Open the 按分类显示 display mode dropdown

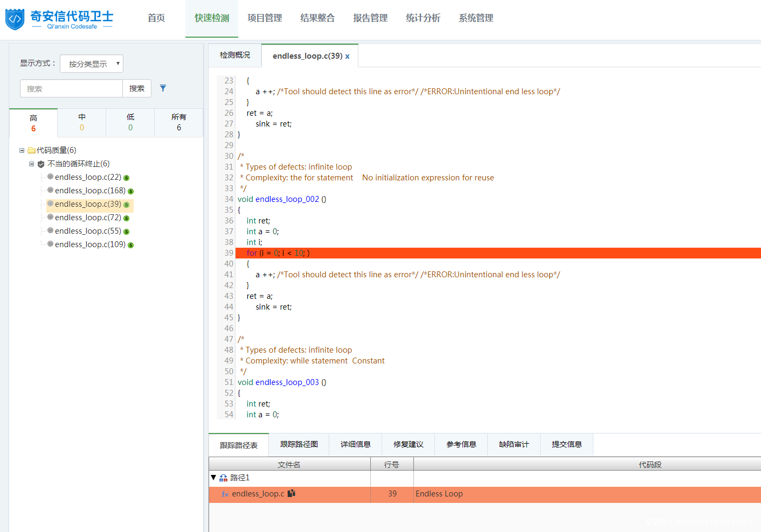tap(92, 64)
